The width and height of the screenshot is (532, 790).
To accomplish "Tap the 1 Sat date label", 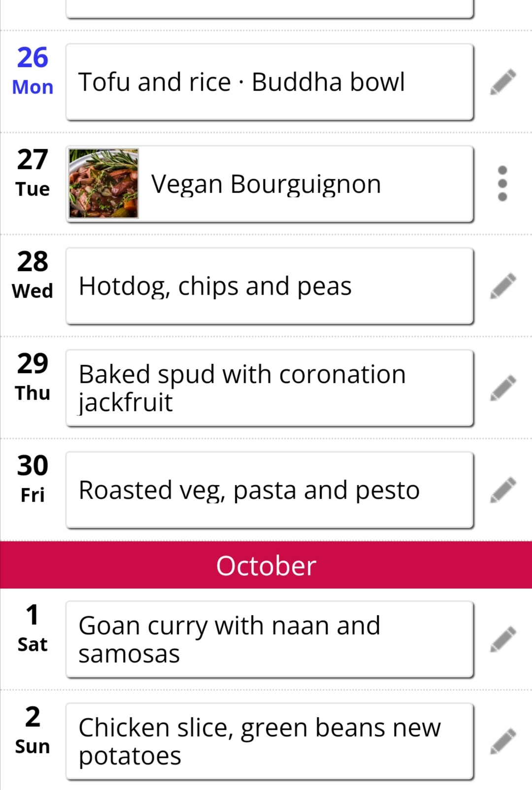I will coord(33,629).
